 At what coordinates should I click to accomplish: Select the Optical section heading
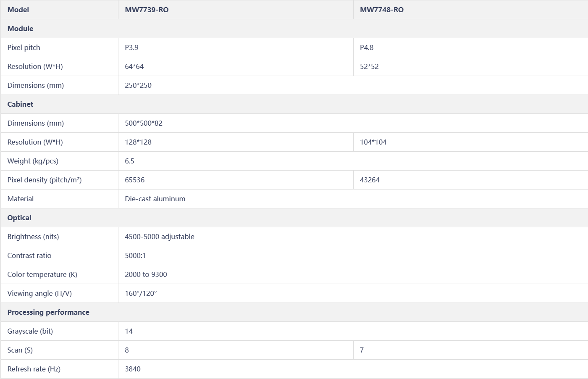(19, 218)
